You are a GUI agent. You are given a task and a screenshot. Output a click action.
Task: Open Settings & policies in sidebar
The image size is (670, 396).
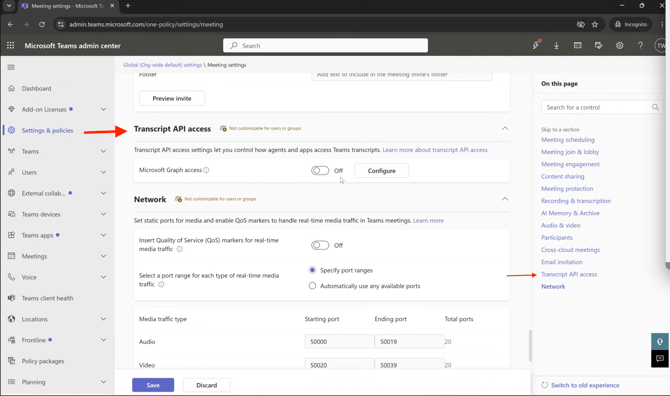pyautogui.click(x=47, y=130)
